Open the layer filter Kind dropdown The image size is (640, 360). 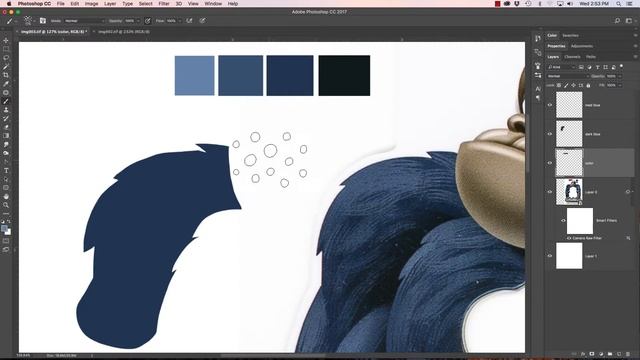tap(562, 67)
